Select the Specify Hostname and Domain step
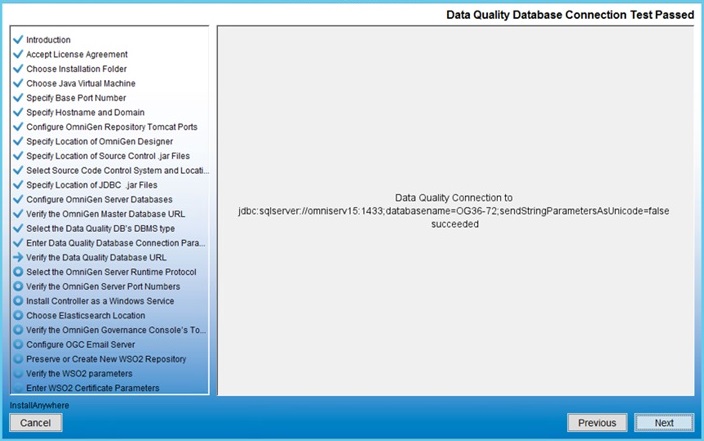Image resolution: width=704 pixels, height=441 pixels. click(x=85, y=112)
